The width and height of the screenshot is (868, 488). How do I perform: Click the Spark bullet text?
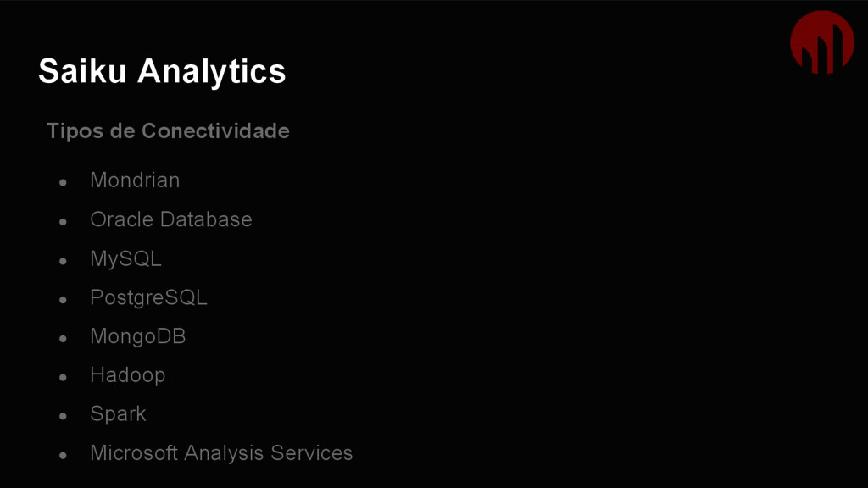click(x=118, y=413)
